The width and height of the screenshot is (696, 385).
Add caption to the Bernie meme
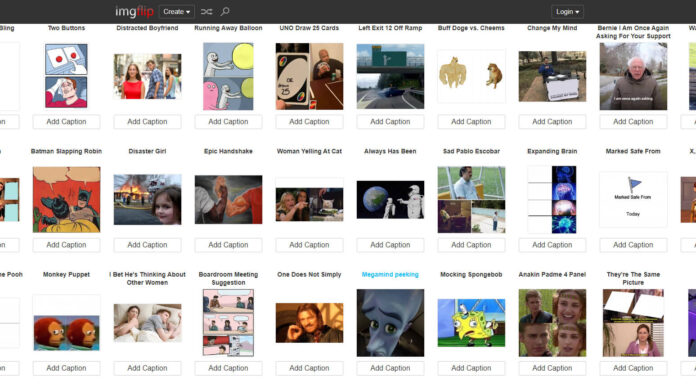point(633,122)
